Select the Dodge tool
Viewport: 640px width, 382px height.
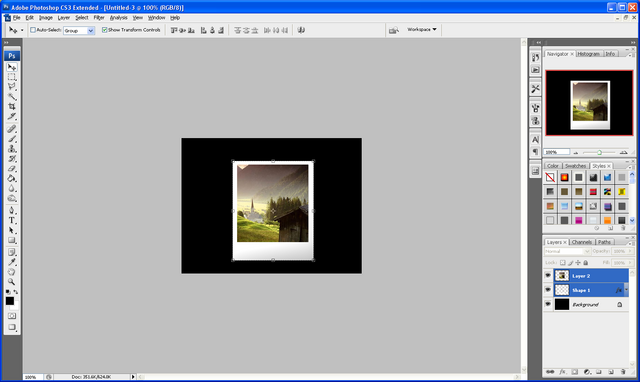click(12, 198)
